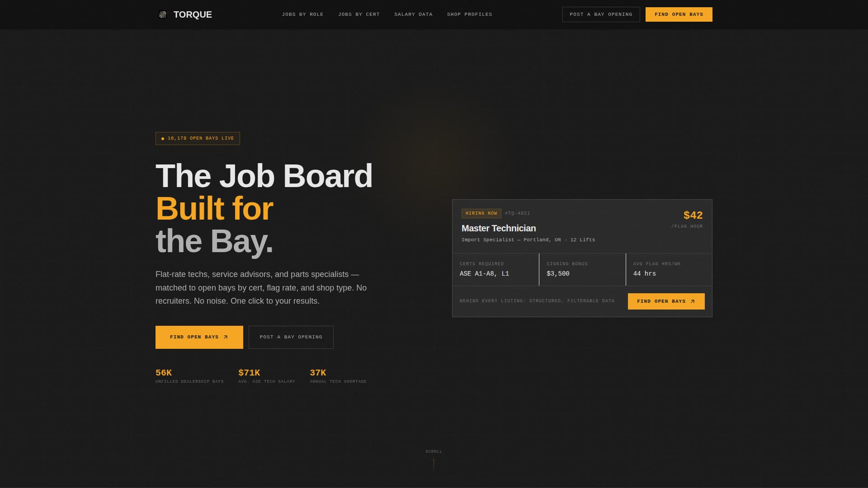Screen dimensions: 868x488
Task: Click arrow icon in job card button
Action: pos(693,301)
